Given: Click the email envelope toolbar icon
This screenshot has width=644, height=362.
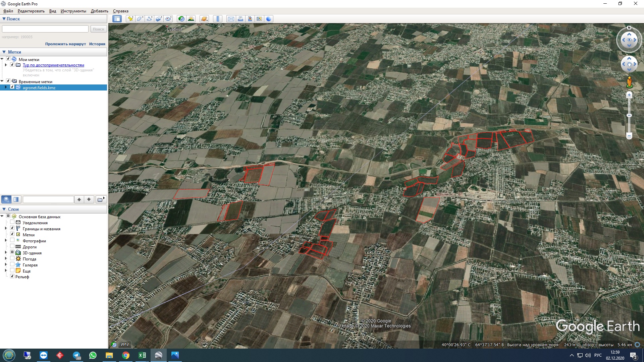Looking at the screenshot, I should tap(231, 19).
